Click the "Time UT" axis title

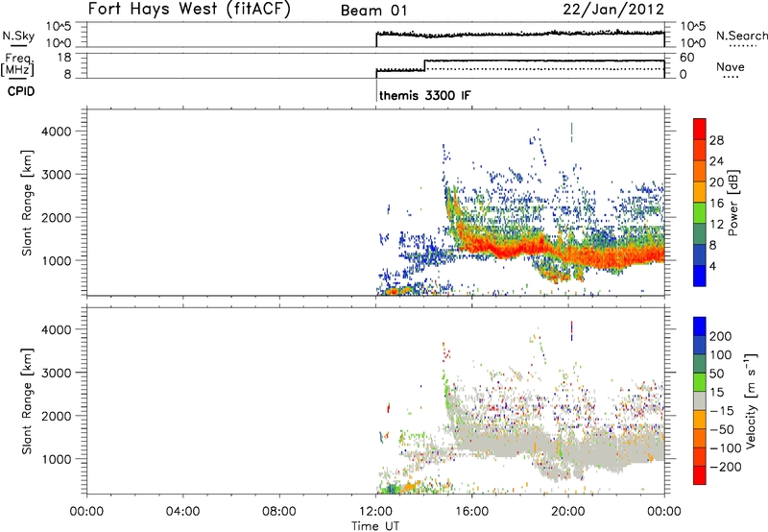pos(375,526)
